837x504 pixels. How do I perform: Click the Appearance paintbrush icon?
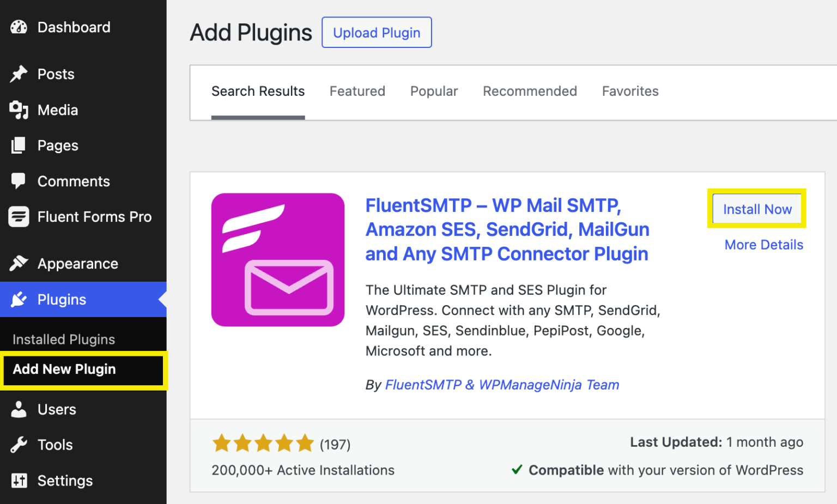[19, 263]
